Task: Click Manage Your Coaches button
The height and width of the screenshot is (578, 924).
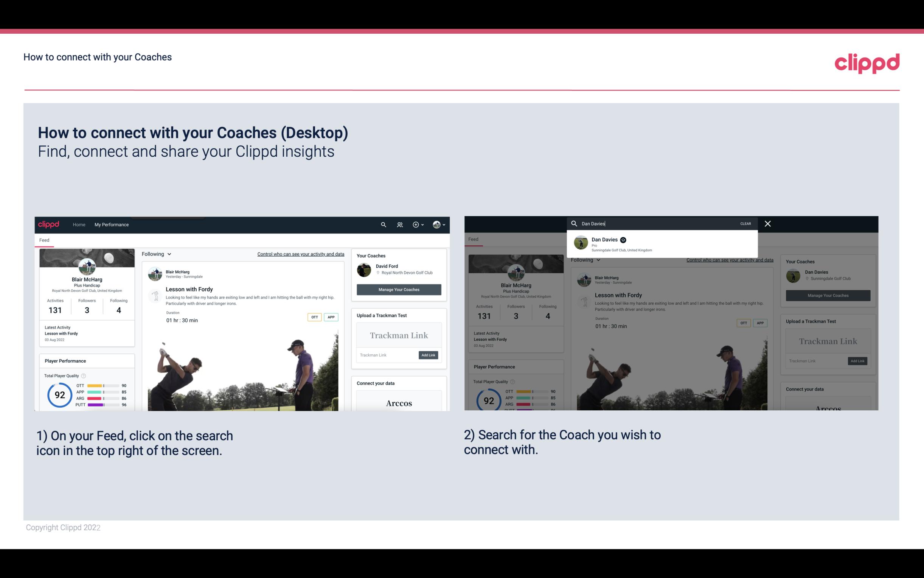Action: (x=399, y=289)
